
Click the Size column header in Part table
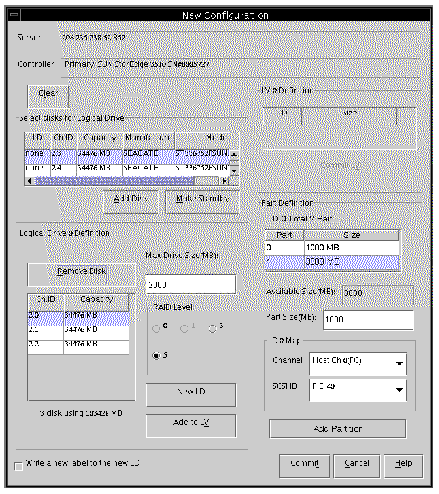351,235
